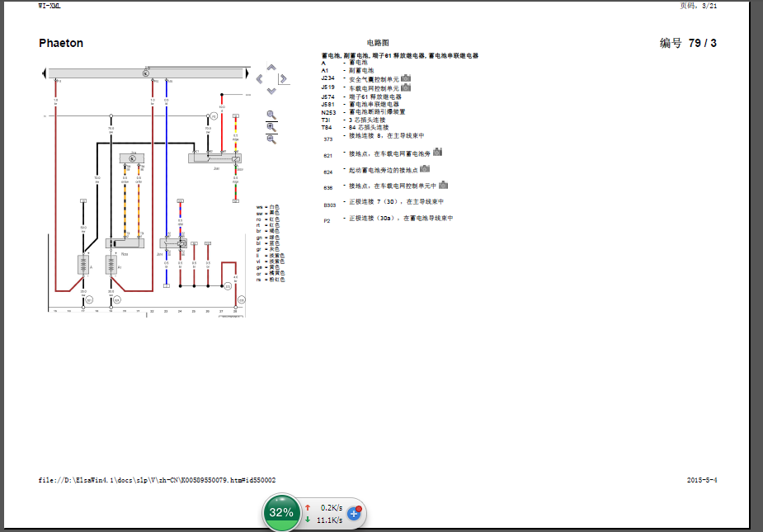Viewport: 763px width, 532px height.
Task: Open the camera photo for J519 车载电网控制单元
Action: click(x=406, y=87)
